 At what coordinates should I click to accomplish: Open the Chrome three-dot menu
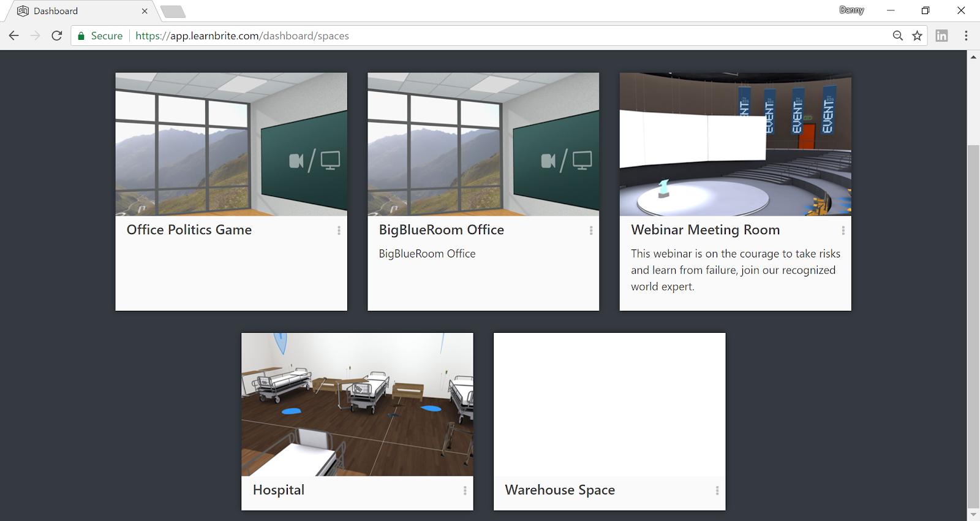tap(966, 36)
